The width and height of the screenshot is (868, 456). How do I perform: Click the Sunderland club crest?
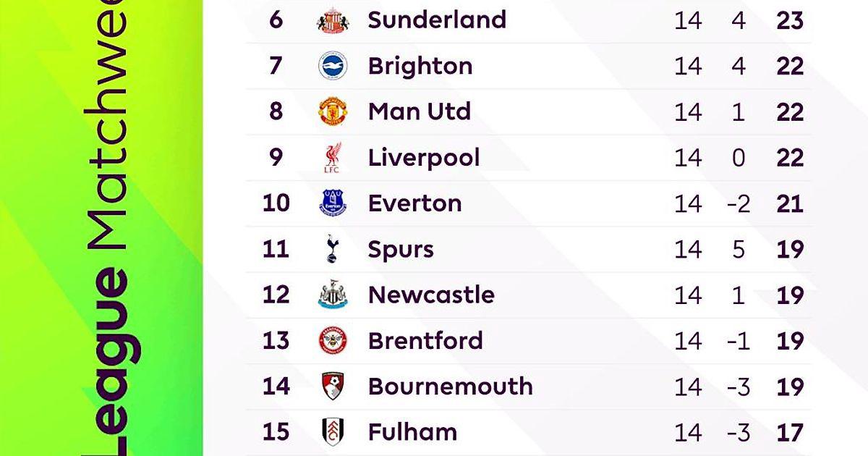(333, 20)
